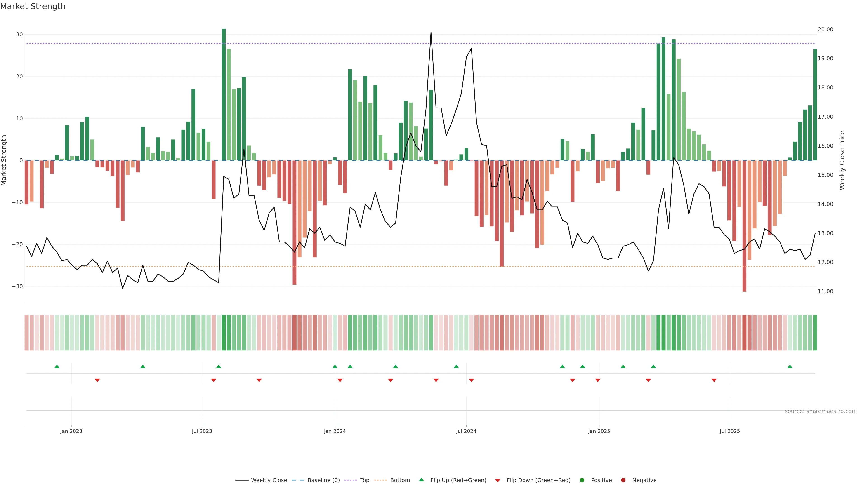Click tallest green bar after Jul 2023
Image resolution: width=868 pixels, height=488 pixels.
tap(224, 94)
